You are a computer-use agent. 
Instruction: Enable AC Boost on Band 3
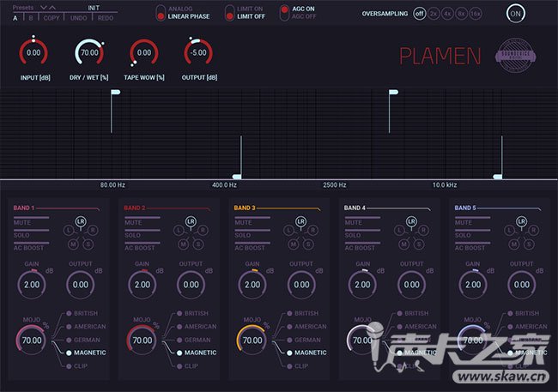click(252, 246)
